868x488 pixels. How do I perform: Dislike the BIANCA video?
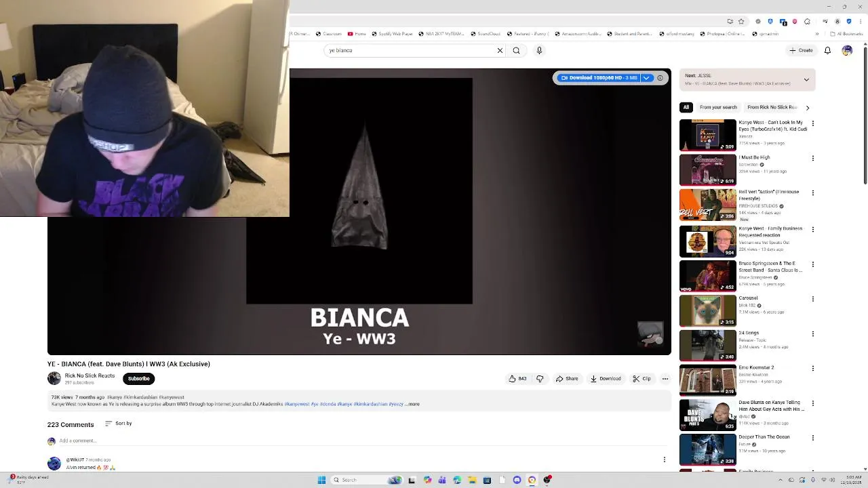pyautogui.click(x=540, y=379)
